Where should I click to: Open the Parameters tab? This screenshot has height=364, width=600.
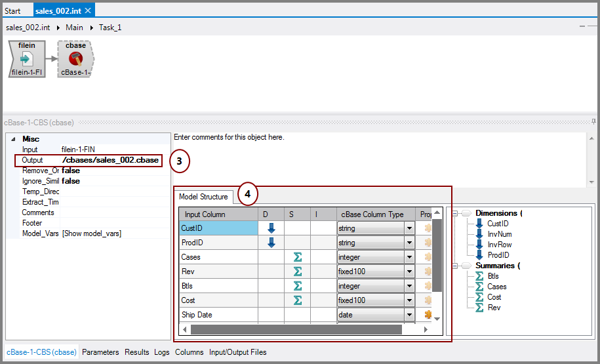point(100,352)
